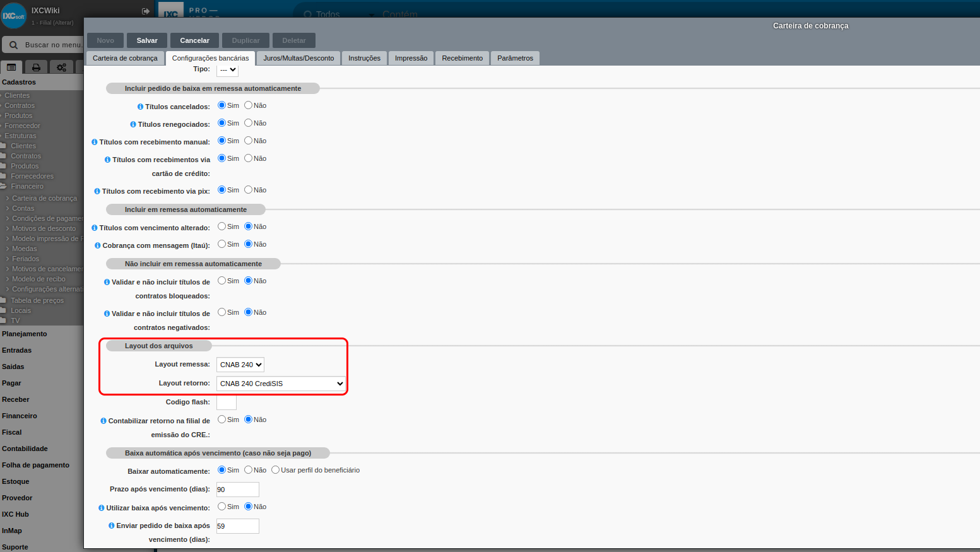Image resolution: width=980 pixels, height=552 pixels.
Task: Click the Tabela de preços folder icon
Action: (x=4, y=300)
